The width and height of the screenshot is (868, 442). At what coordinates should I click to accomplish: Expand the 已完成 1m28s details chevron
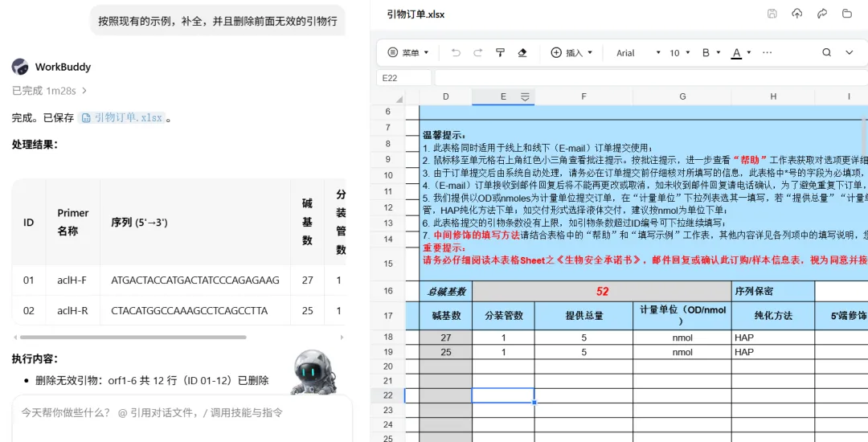[x=84, y=90]
